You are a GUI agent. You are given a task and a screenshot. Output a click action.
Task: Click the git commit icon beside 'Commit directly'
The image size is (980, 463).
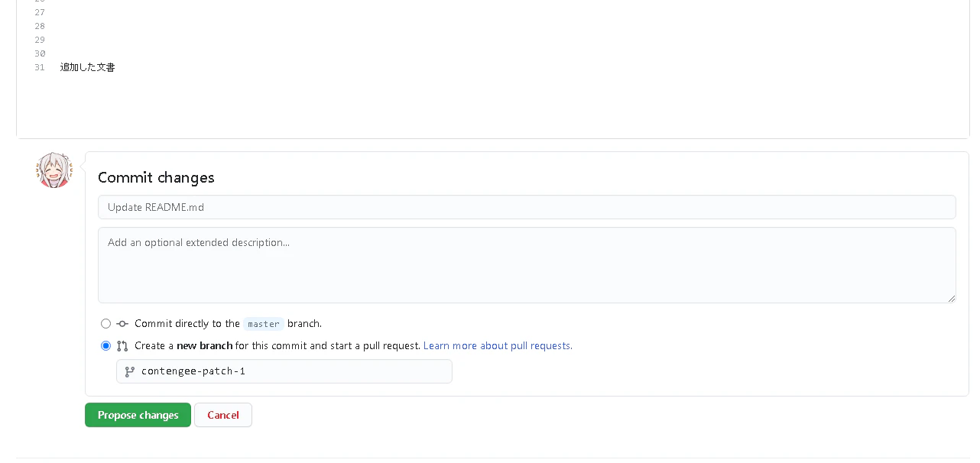click(x=122, y=324)
